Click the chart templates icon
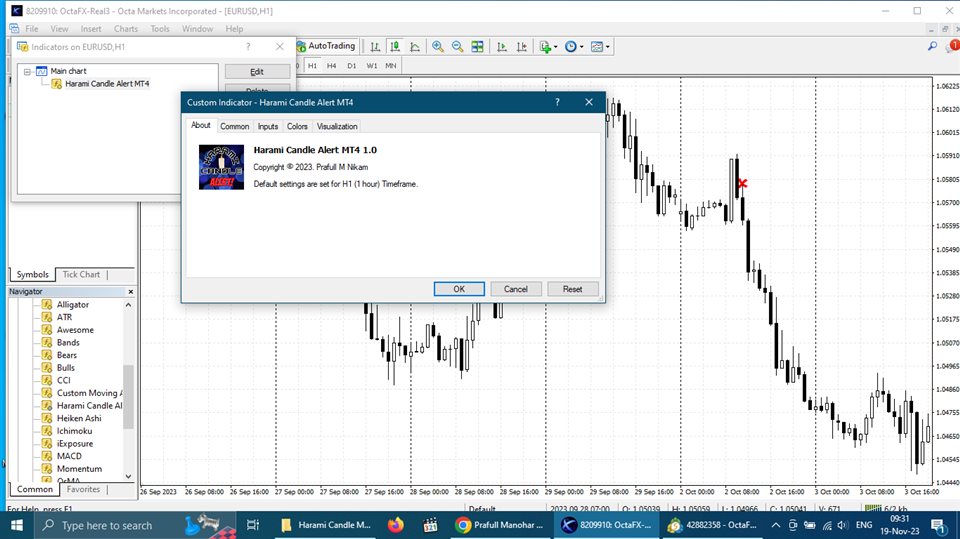The width and height of the screenshot is (960, 539). pyautogui.click(x=597, y=47)
